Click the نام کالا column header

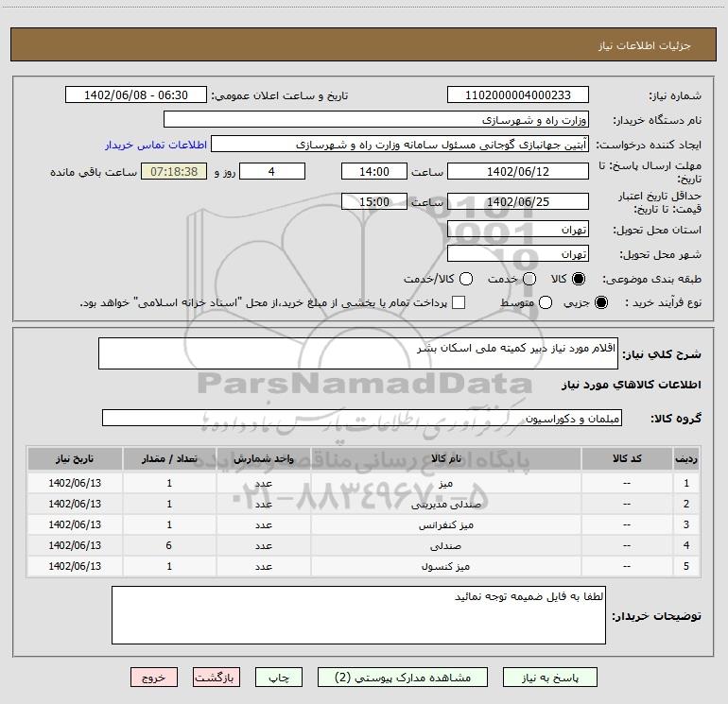pos(445,459)
